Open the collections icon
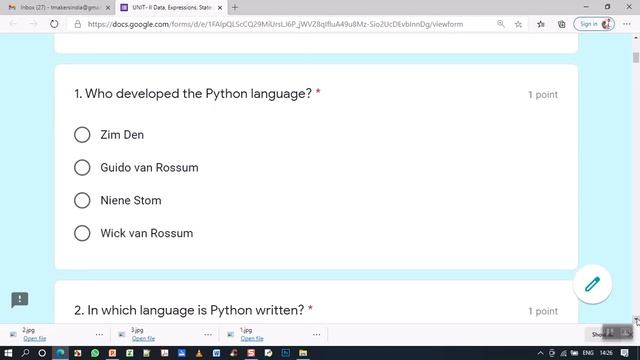Screen dimensions: 640x360 562,24
